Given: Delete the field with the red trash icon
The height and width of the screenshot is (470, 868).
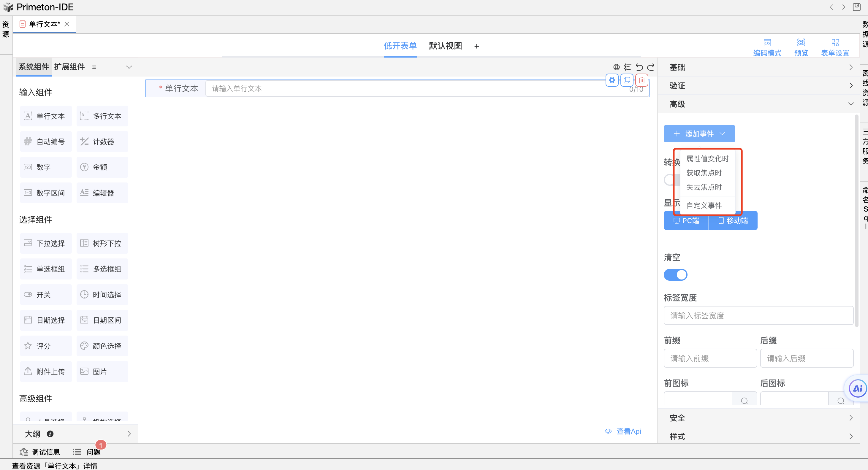Looking at the screenshot, I should point(642,80).
